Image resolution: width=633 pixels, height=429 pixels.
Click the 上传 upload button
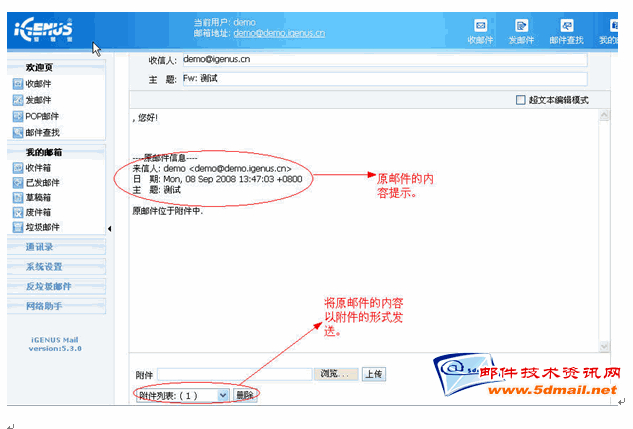point(373,375)
